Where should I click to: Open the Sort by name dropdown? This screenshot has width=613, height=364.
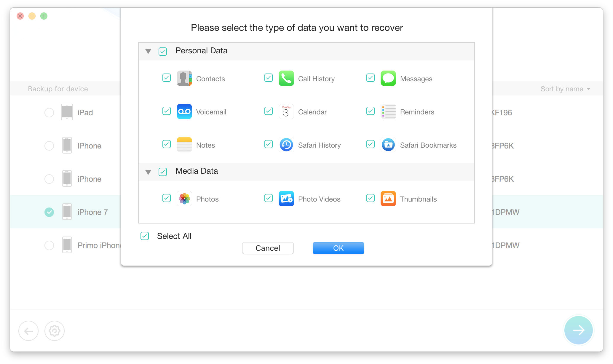pyautogui.click(x=565, y=89)
